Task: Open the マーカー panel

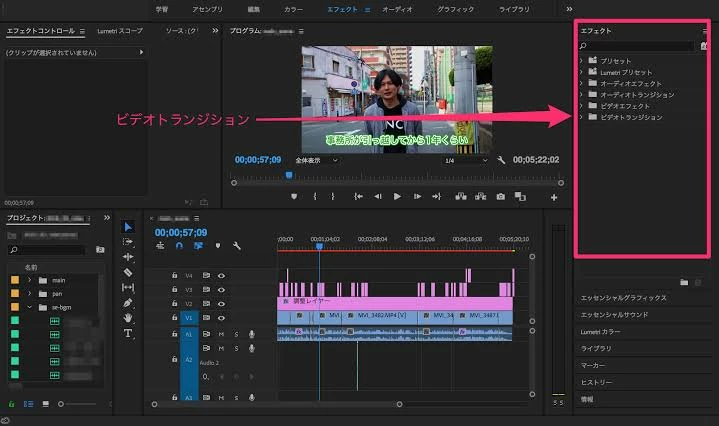Action: [593, 365]
